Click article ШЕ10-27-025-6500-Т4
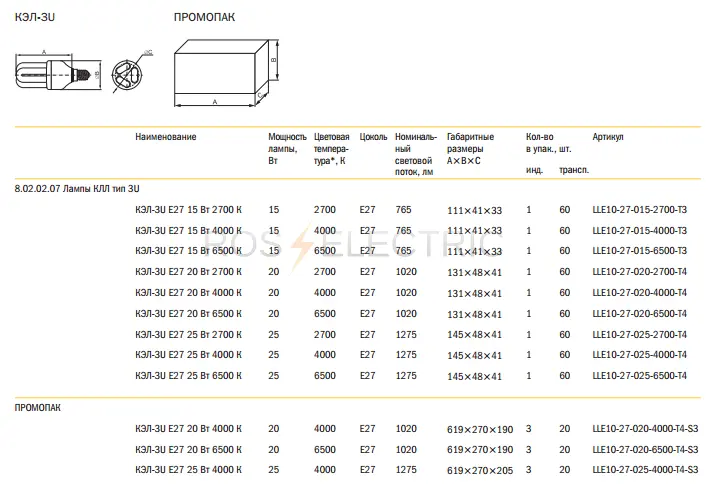The height and width of the screenshot is (496, 709). (x=639, y=376)
